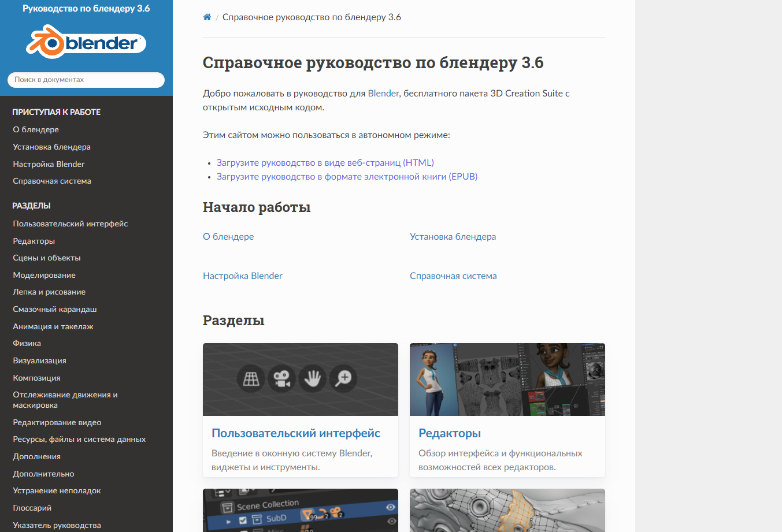
Task: Open 'Пользовательский интерфейс' in the sidebar
Action: point(71,224)
